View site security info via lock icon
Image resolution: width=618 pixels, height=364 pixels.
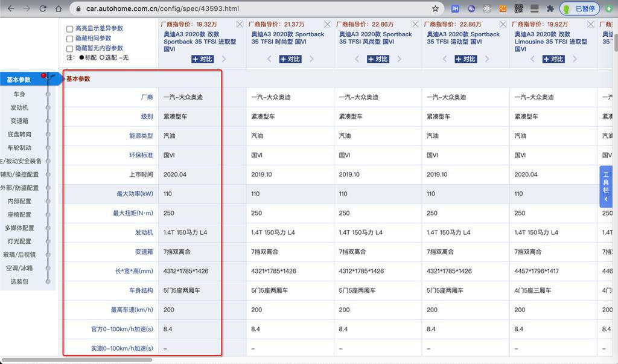pyautogui.click(x=78, y=8)
